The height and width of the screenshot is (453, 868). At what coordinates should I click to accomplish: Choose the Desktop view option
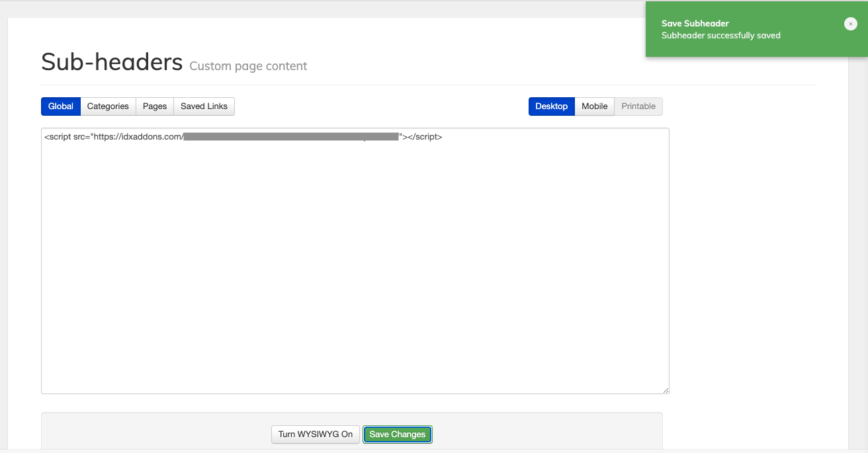point(551,106)
